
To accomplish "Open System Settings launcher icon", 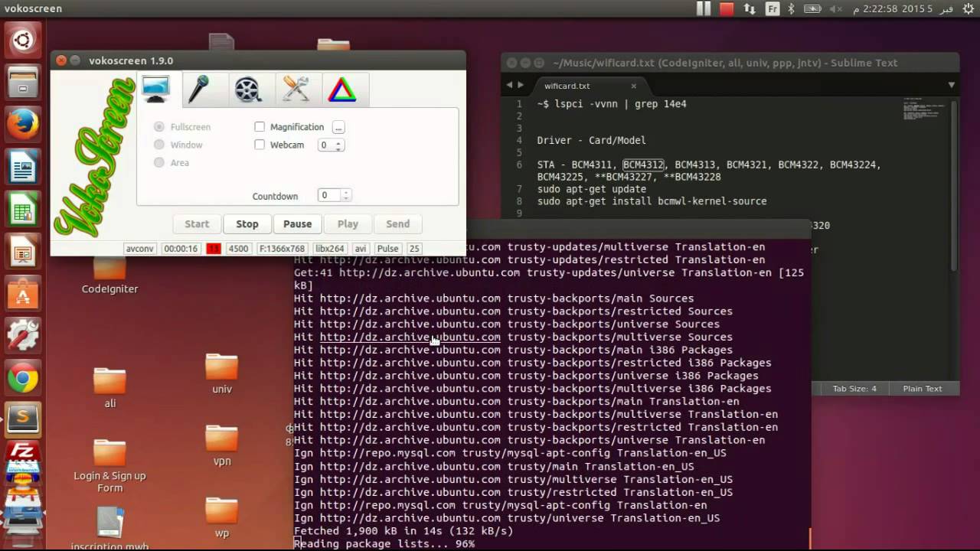I will pyautogui.click(x=23, y=335).
